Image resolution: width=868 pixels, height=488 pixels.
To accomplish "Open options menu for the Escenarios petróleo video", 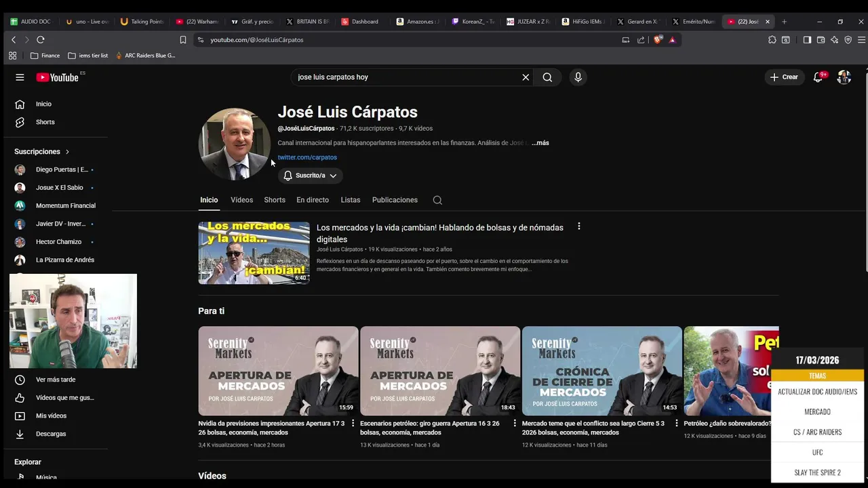I will pos(515,423).
